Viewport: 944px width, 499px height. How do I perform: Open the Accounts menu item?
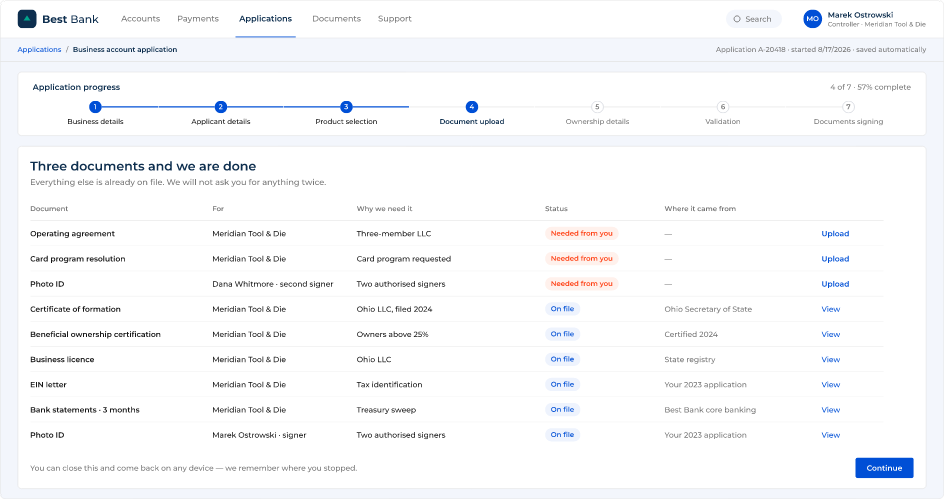pyautogui.click(x=140, y=19)
